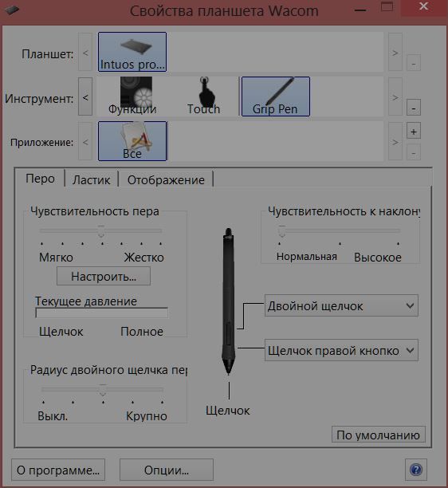Image resolution: width=448 pixels, height=488 pixels.
Task: Switch to the Ластик tab
Action: [x=91, y=180]
